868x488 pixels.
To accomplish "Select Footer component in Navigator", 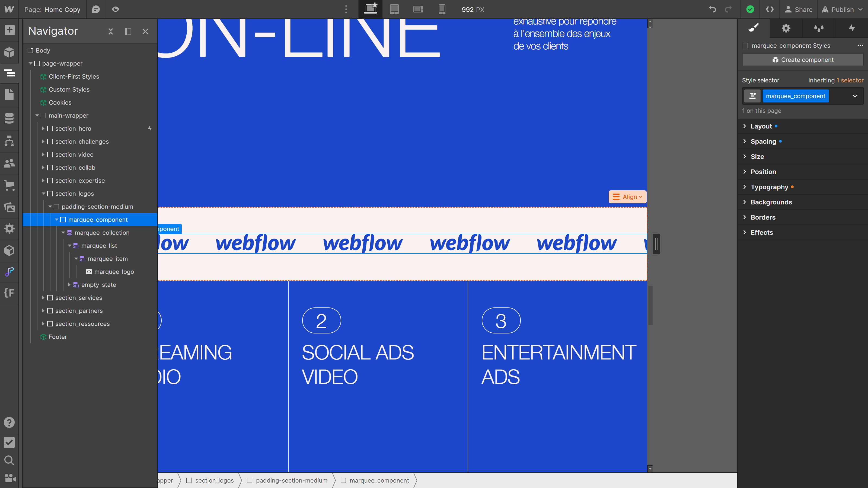I will [x=58, y=337].
